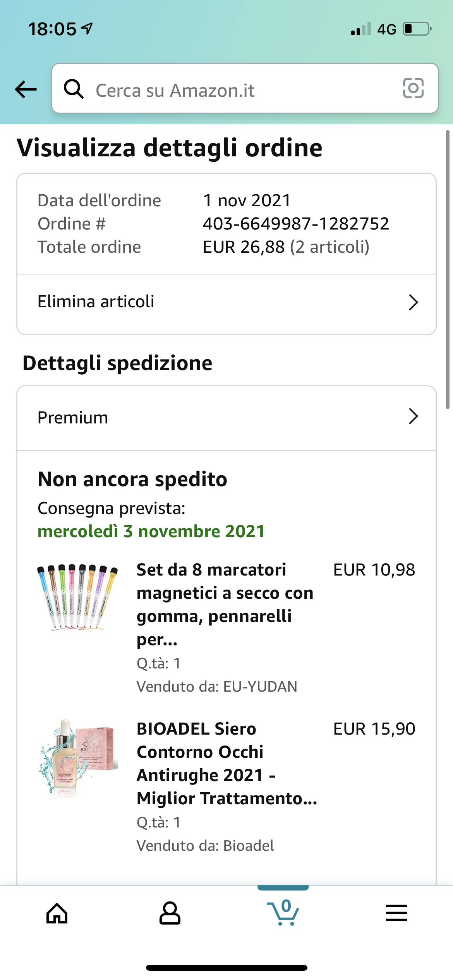Viewport: 453px width, 980px height.
Task: Open the camera scan icon
Action: [x=413, y=88]
